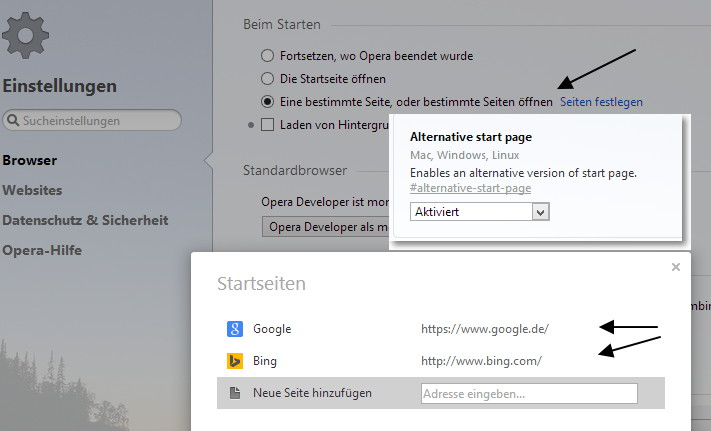Image resolution: width=711 pixels, height=431 pixels.
Task: Click the Google favicon in Startseiten
Action: click(234, 329)
